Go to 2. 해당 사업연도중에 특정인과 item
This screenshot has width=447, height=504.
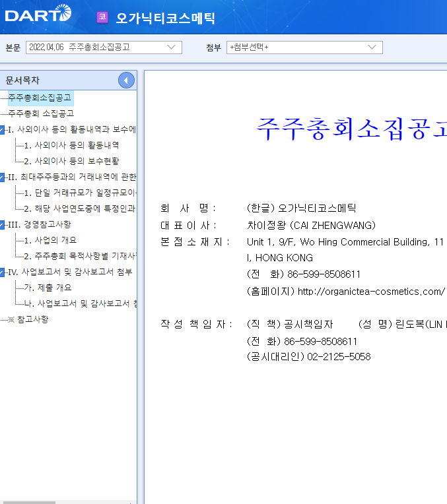(x=80, y=208)
